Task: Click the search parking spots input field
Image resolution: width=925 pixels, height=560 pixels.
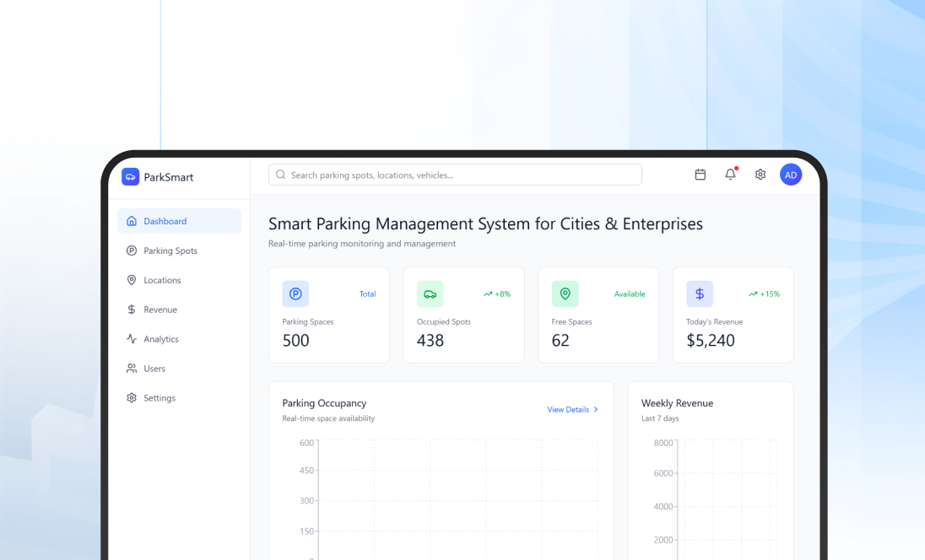Action: [455, 175]
